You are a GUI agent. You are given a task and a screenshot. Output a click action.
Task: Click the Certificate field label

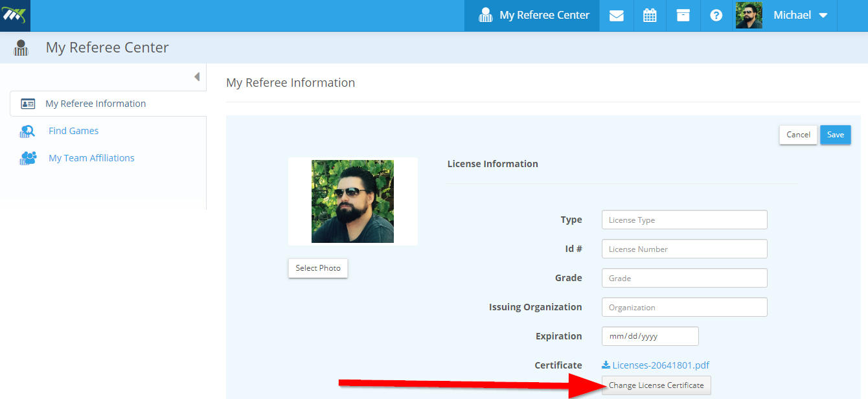[x=558, y=365]
